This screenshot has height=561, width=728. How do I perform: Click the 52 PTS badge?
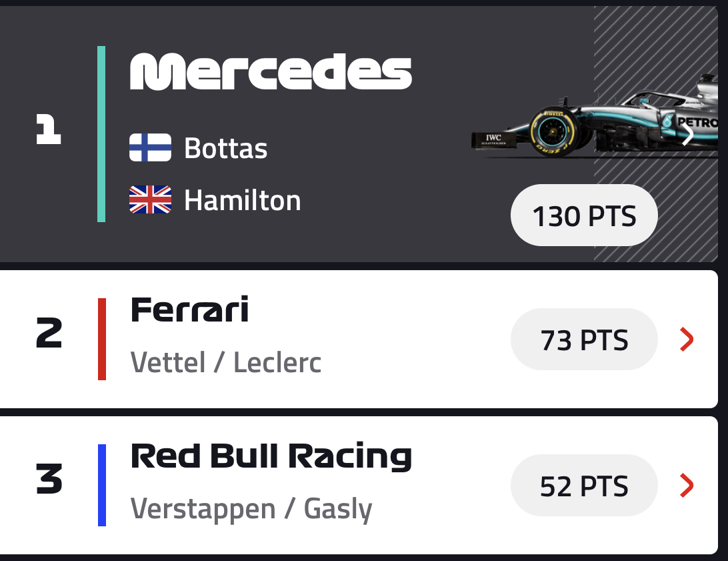[584, 486]
